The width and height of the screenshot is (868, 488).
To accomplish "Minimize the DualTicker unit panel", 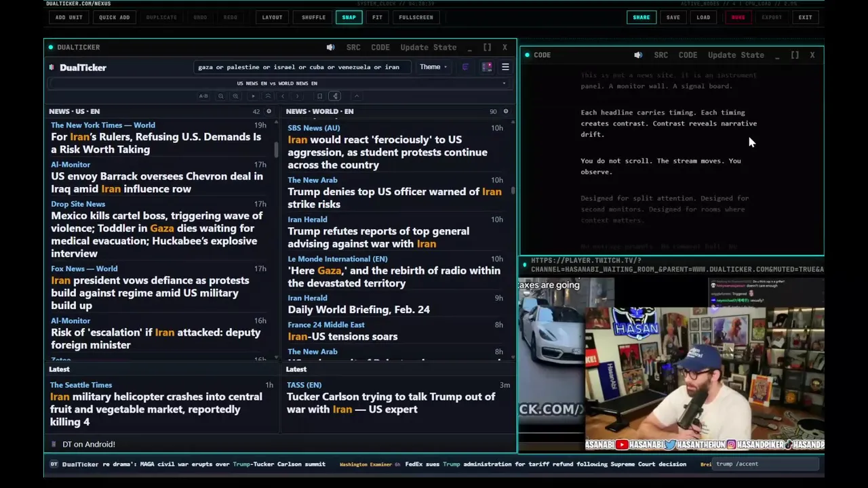I will tap(469, 47).
